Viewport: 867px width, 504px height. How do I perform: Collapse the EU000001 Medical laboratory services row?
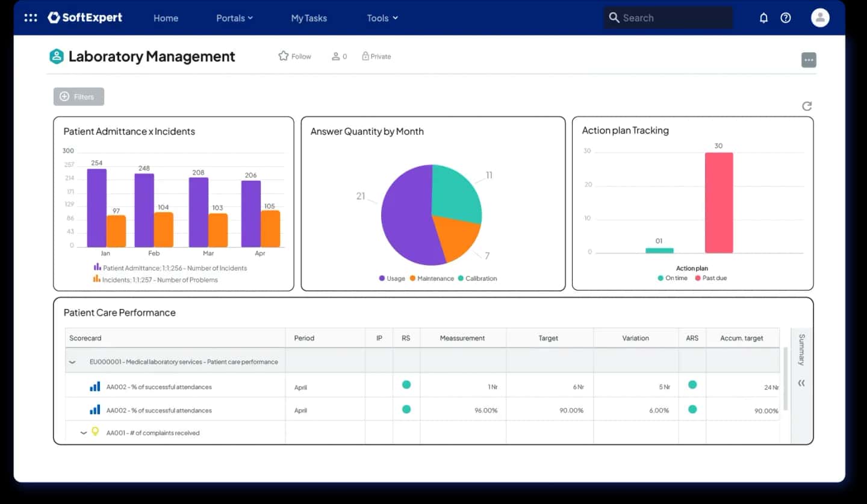pyautogui.click(x=72, y=362)
